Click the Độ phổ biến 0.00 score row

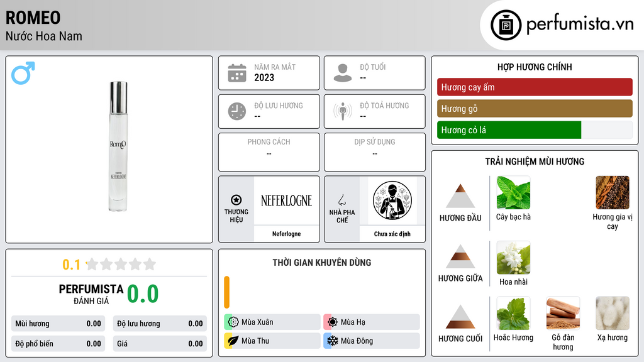click(58, 344)
